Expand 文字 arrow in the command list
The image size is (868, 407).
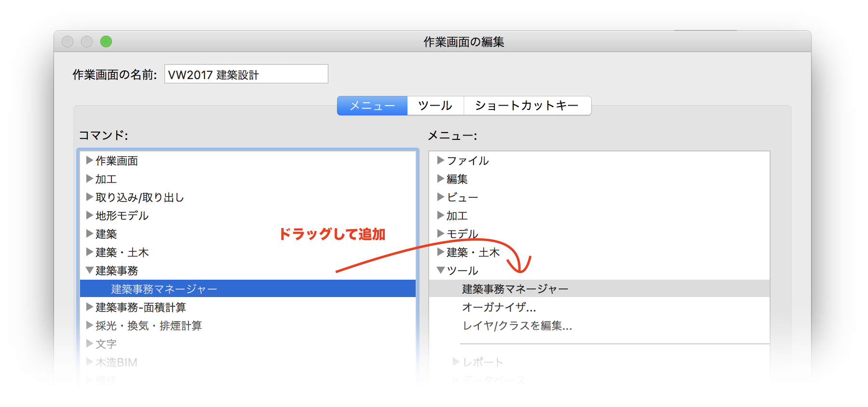pos(89,343)
